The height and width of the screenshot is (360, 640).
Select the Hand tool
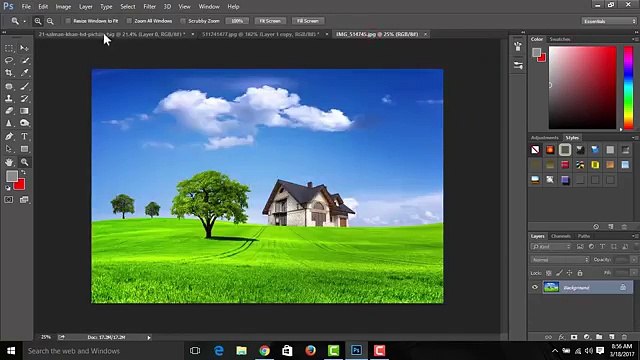pyautogui.click(x=9, y=162)
